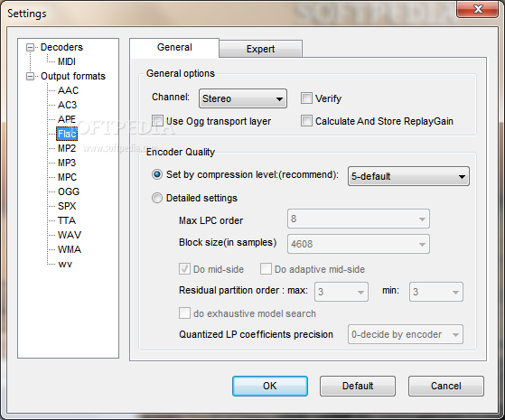Open the Channel Stereo dropdown
Image resolution: width=505 pixels, height=420 pixels.
tap(243, 98)
